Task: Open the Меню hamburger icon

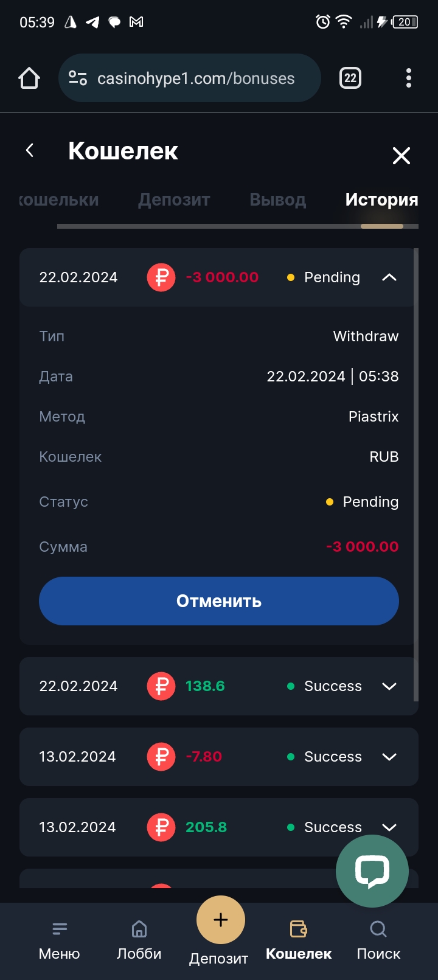Action: [x=60, y=929]
